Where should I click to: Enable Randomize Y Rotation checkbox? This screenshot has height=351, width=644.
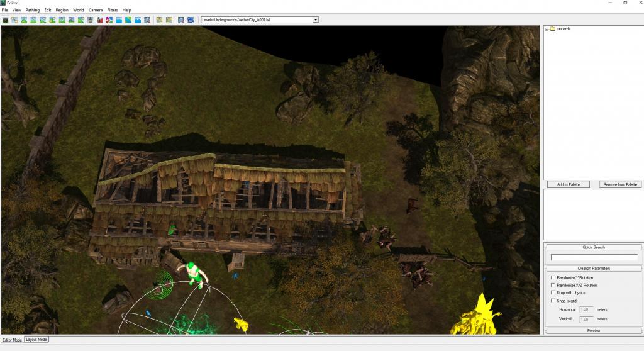click(553, 277)
